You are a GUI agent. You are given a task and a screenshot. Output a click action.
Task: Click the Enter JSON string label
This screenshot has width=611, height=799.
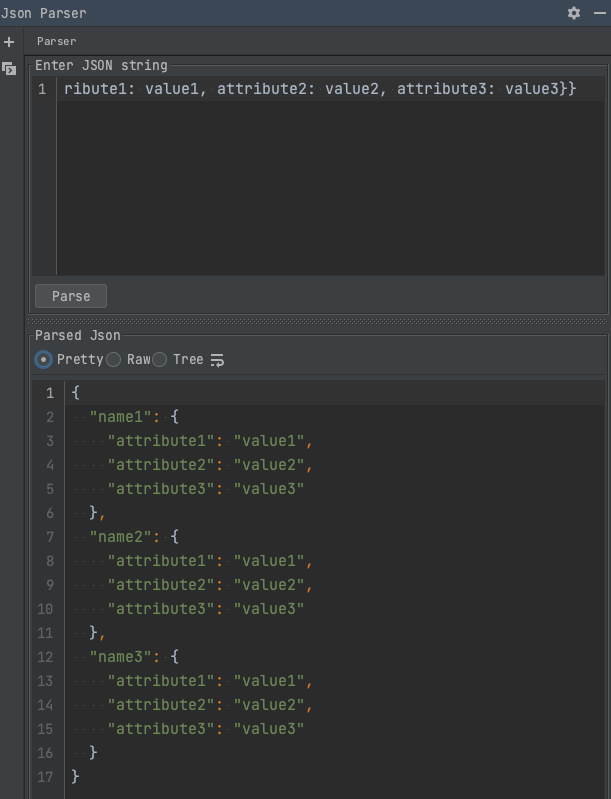point(101,66)
